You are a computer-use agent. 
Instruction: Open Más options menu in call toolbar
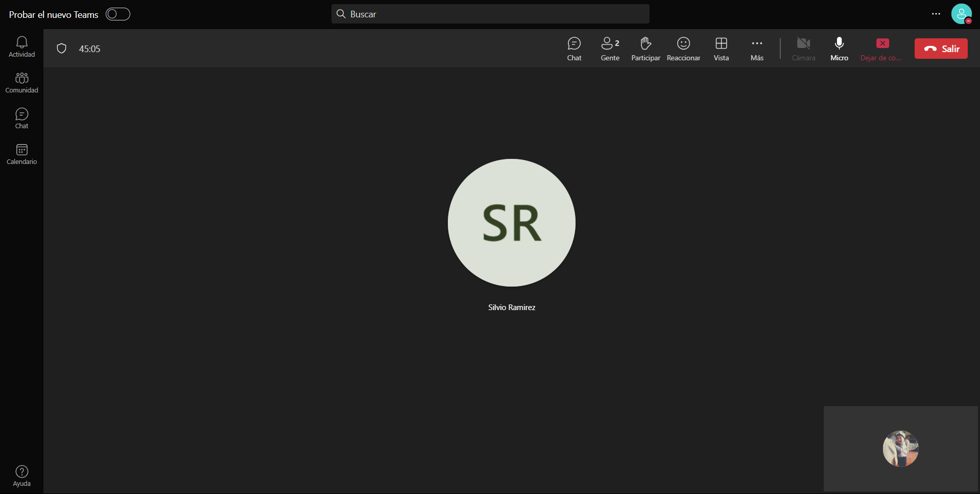coord(757,49)
